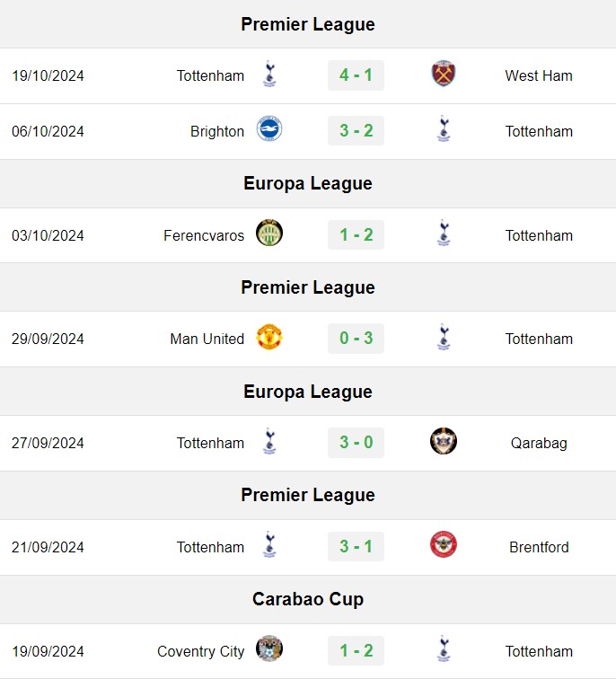Screen dimensions: 616x679
Task: Click the West Ham club crest
Action: (x=444, y=74)
